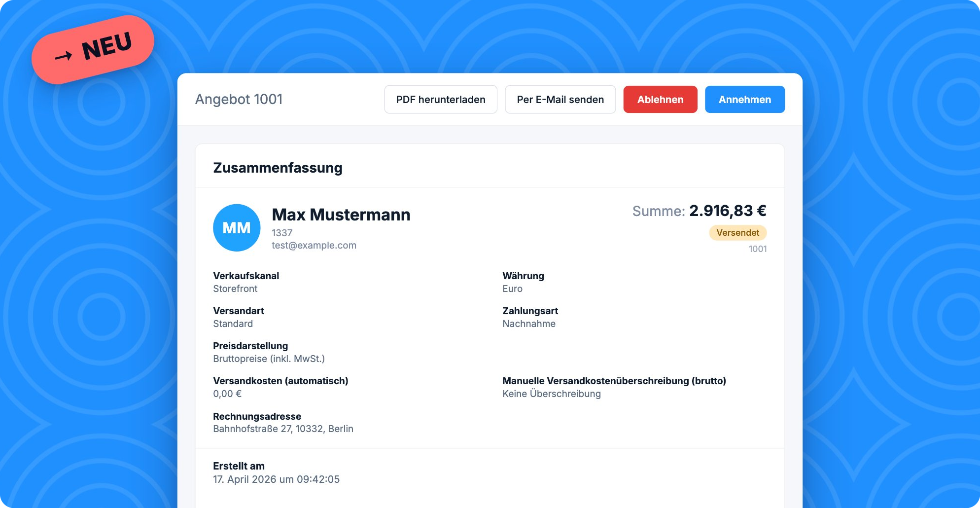The height and width of the screenshot is (508, 980).
Task: Click the Preisdarstellung label
Action: coord(250,346)
